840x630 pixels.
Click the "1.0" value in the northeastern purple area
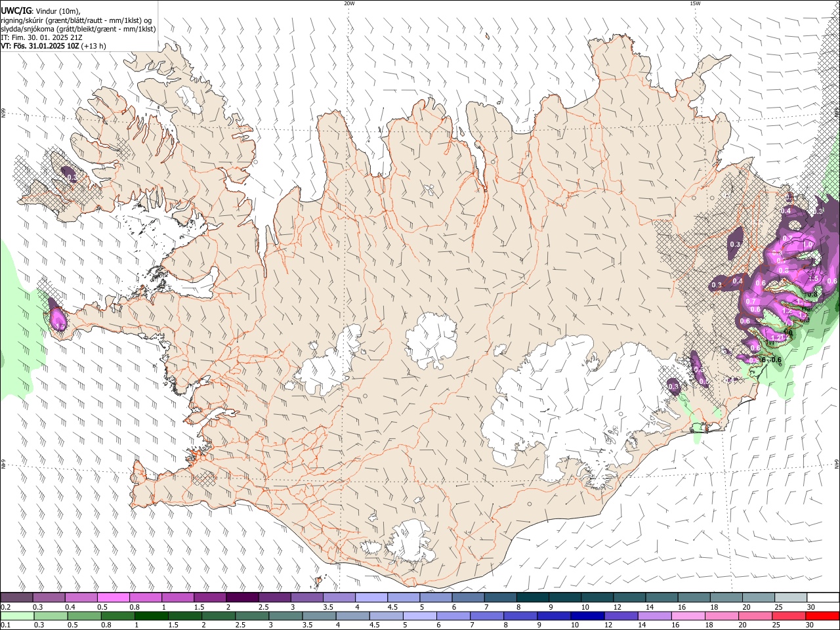(808, 244)
